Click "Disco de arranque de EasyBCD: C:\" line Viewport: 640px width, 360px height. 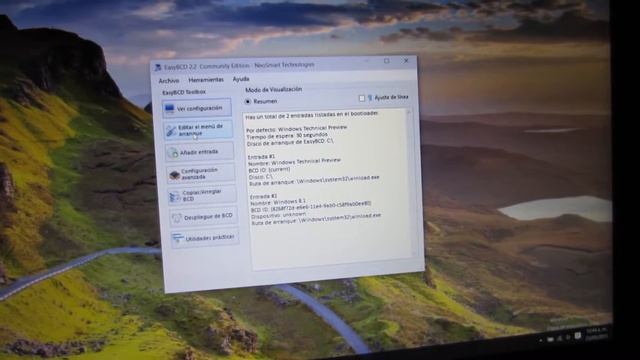pyautogui.click(x=290, y=142)
